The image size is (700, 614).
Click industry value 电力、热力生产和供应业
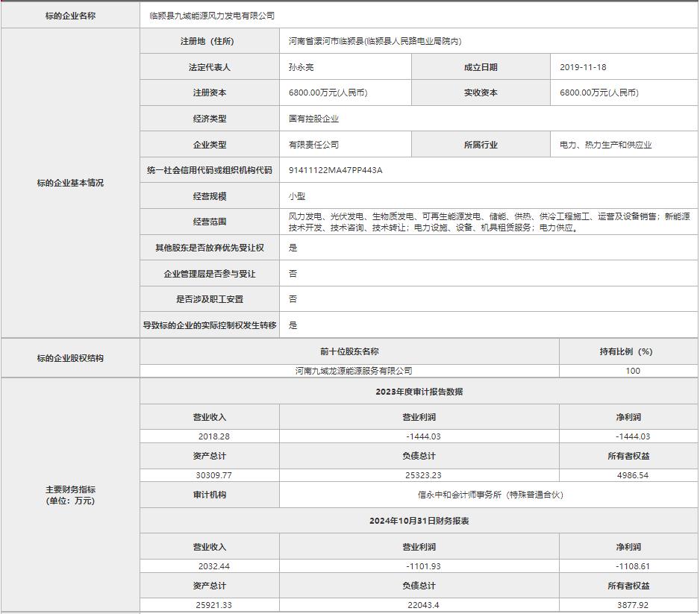pyautogui.click(x=605, y=145)
